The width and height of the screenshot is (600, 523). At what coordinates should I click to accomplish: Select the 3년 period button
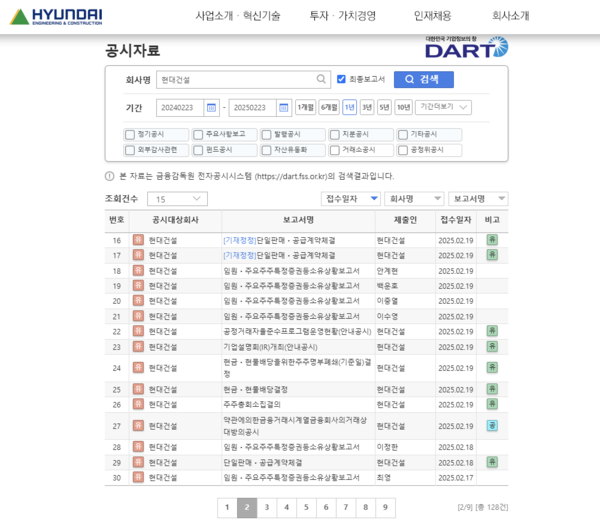[x=367, y=108]
